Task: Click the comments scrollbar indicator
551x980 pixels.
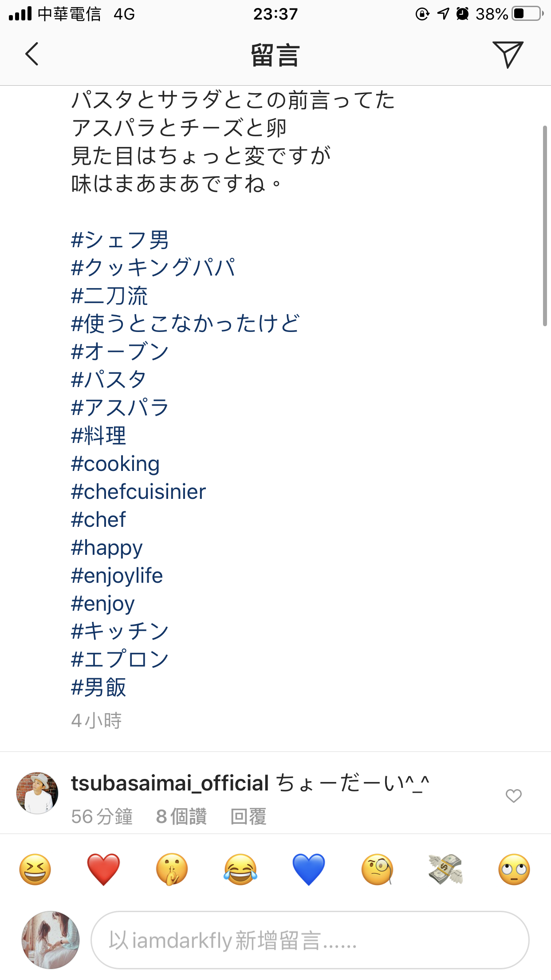Action: tap(545, 226)
